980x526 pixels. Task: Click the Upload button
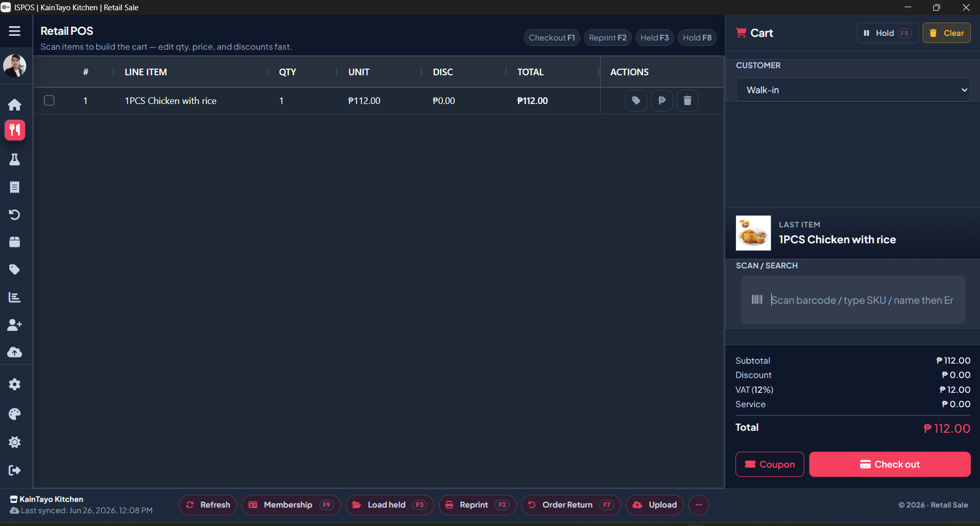(655, 505)
